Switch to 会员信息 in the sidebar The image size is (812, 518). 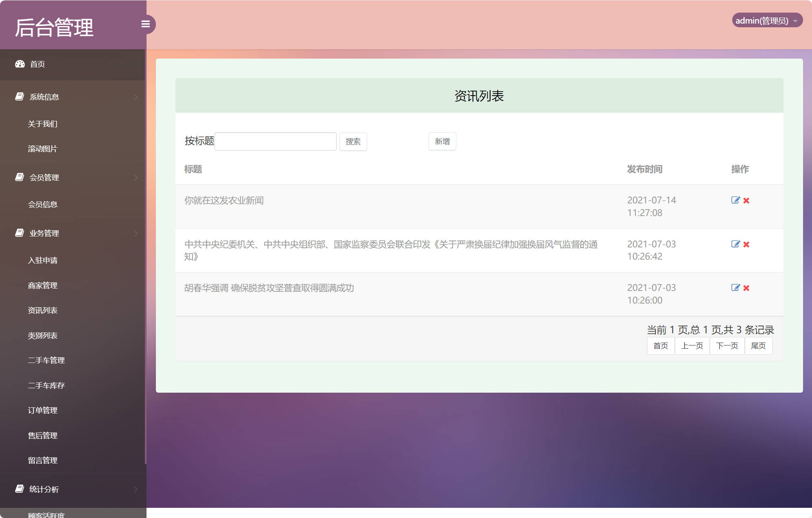point(42,204)
